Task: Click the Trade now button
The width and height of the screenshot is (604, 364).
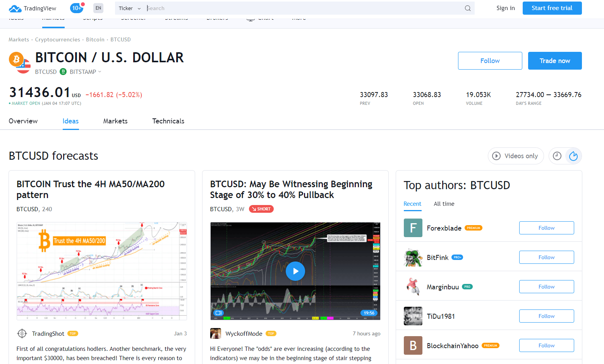Action: click(555, 61)
